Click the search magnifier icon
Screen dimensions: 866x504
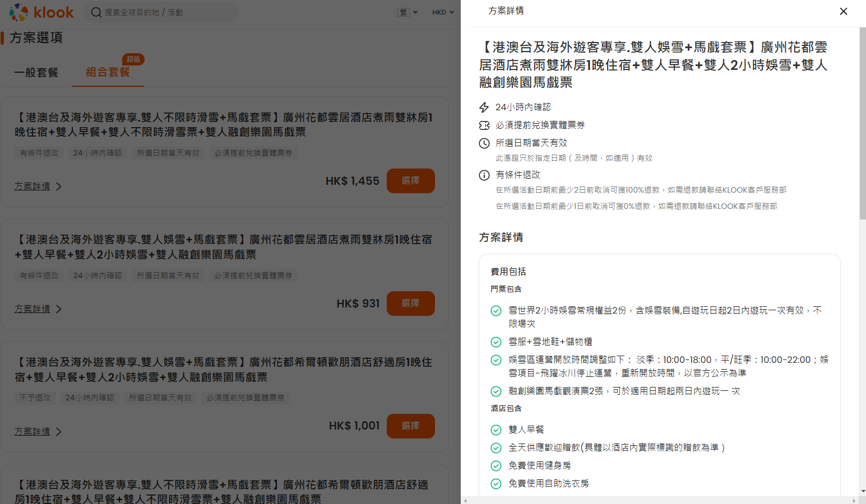96,12
